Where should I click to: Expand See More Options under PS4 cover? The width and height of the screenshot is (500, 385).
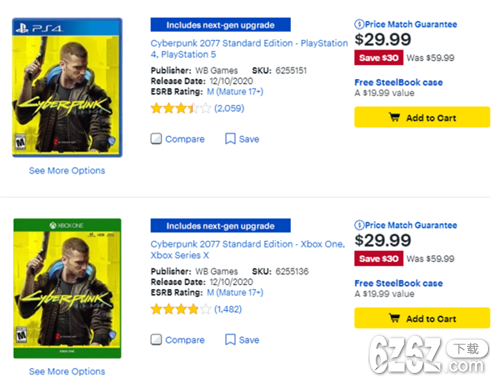(x=67, y=171)
